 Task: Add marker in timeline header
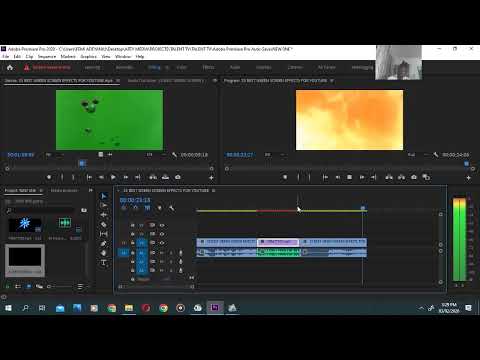pyautogui.click(x=159, y=208)
